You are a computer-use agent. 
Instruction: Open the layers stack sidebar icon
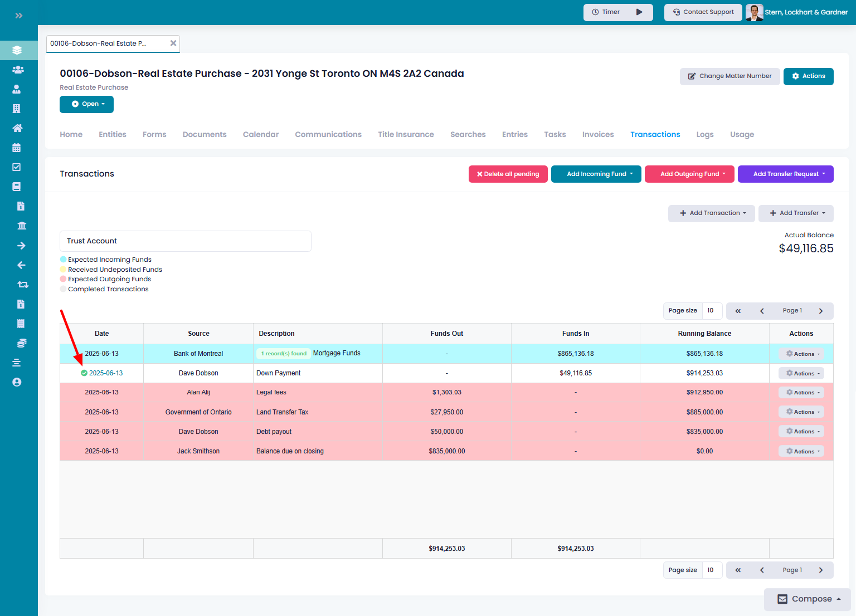[17, 50]
